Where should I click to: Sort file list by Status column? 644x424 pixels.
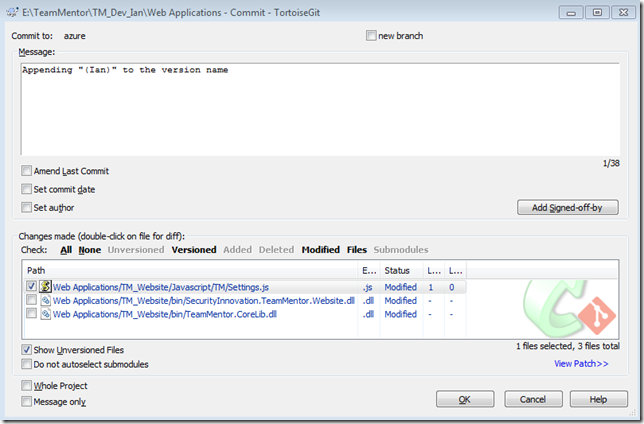(401, 270)
